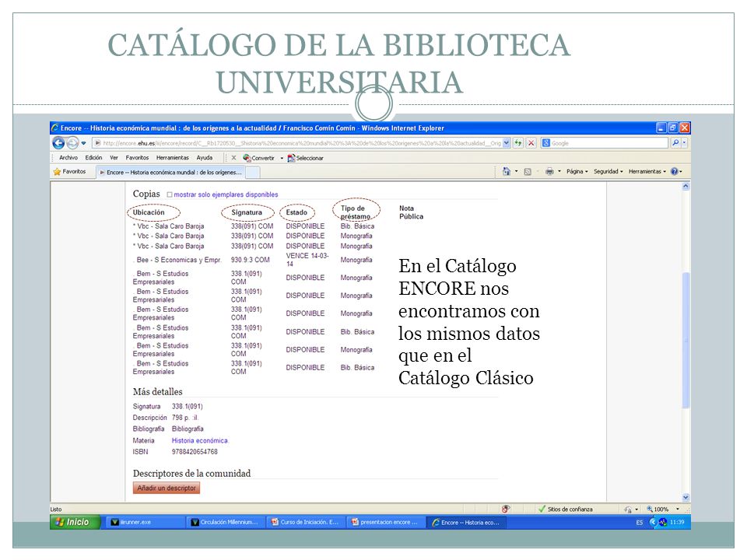The height and width of the screenshot is (560, 747).
Task: Click the Google search box
Action: pyautogui.click(x=605, y=143)
